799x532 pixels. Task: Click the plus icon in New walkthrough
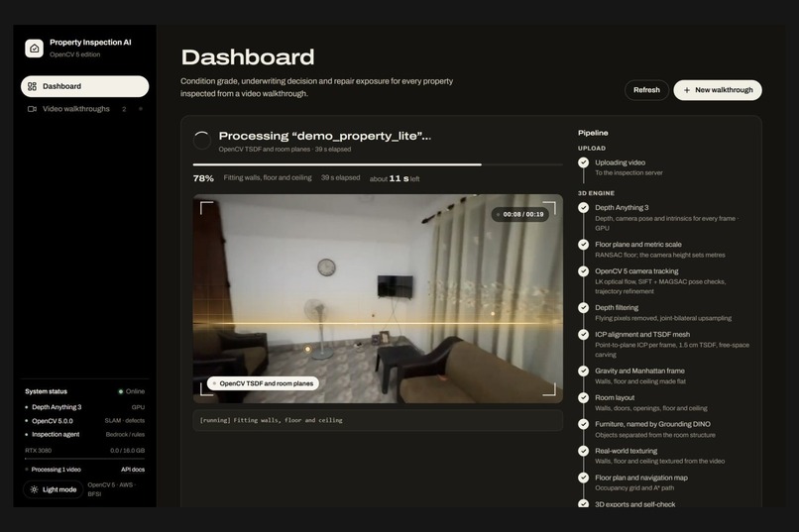click(x=687, y=90)
